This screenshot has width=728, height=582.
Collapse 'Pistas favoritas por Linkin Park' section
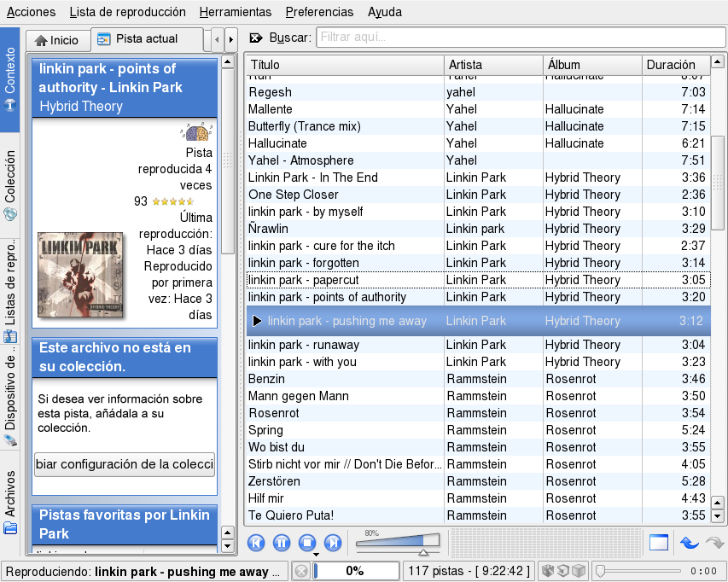coord(125,525)
